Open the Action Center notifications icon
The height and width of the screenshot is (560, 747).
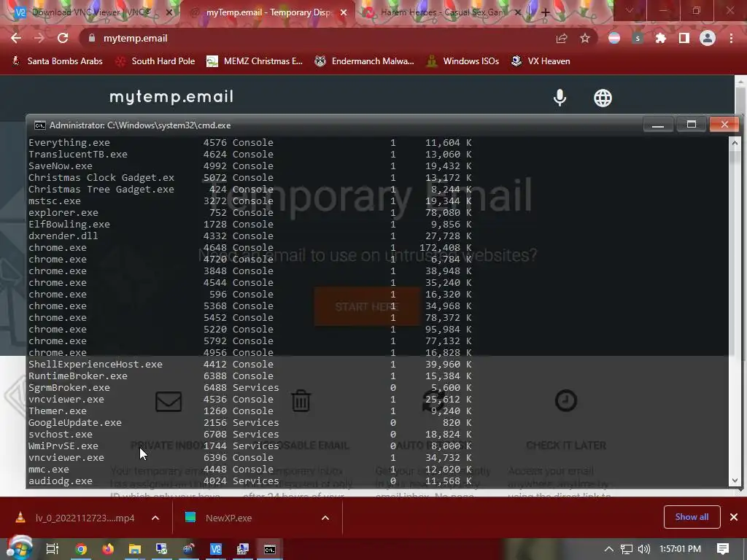(723, 549)
